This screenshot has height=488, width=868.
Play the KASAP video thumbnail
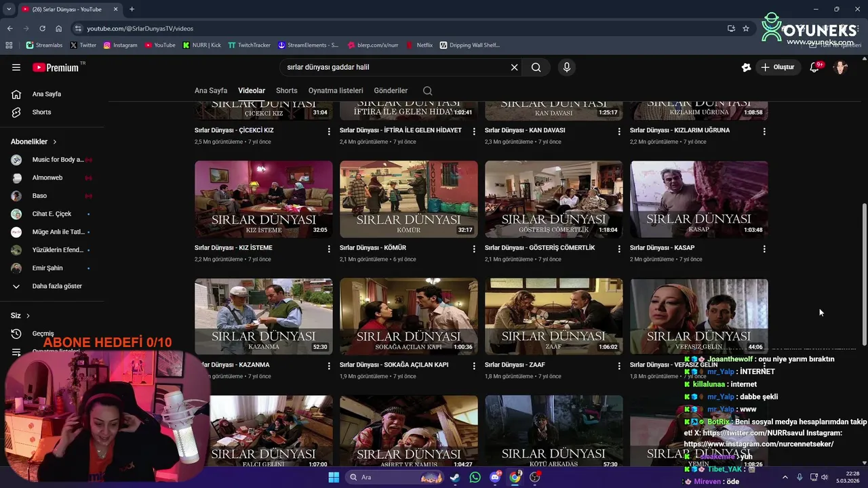pos(699,199)
